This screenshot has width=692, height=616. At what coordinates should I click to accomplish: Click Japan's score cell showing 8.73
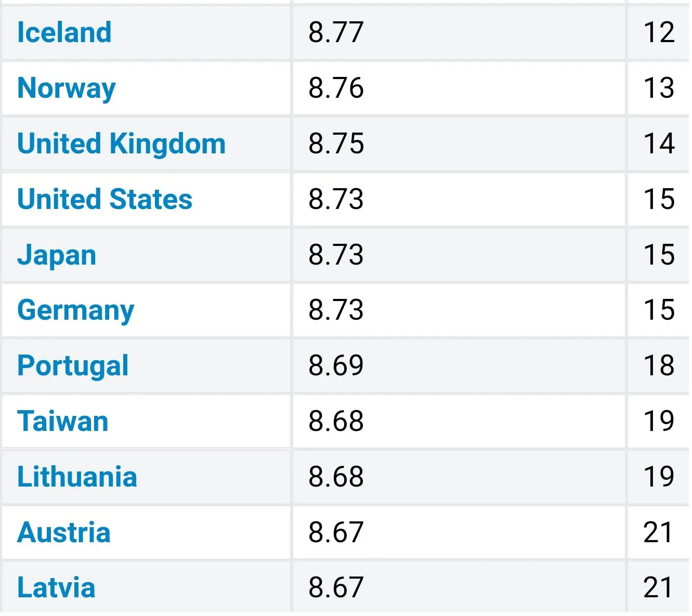click(336, 255)
